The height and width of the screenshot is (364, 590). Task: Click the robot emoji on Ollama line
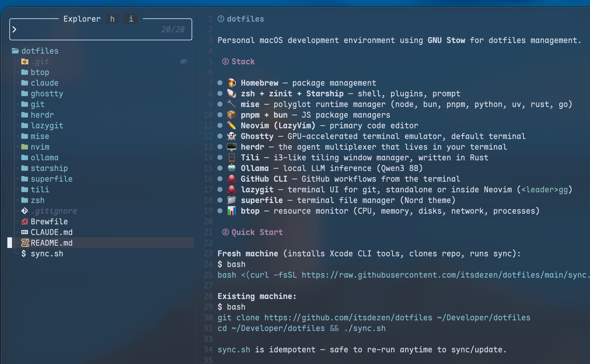pos(232,168)
